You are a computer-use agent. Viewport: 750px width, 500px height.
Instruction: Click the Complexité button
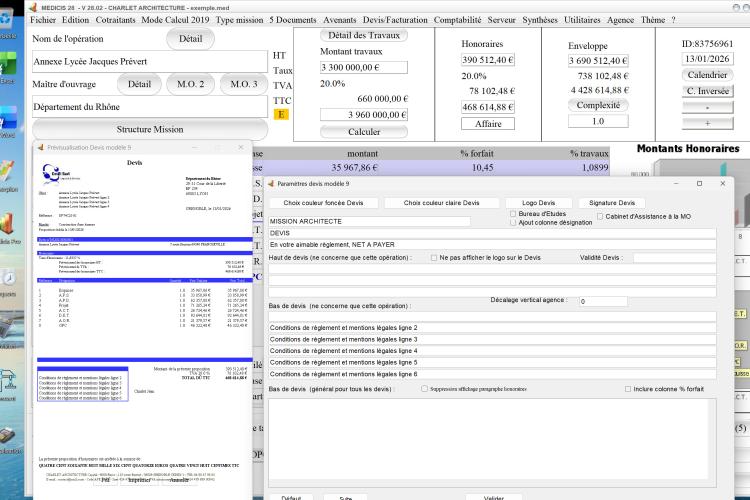click(598, 105)
